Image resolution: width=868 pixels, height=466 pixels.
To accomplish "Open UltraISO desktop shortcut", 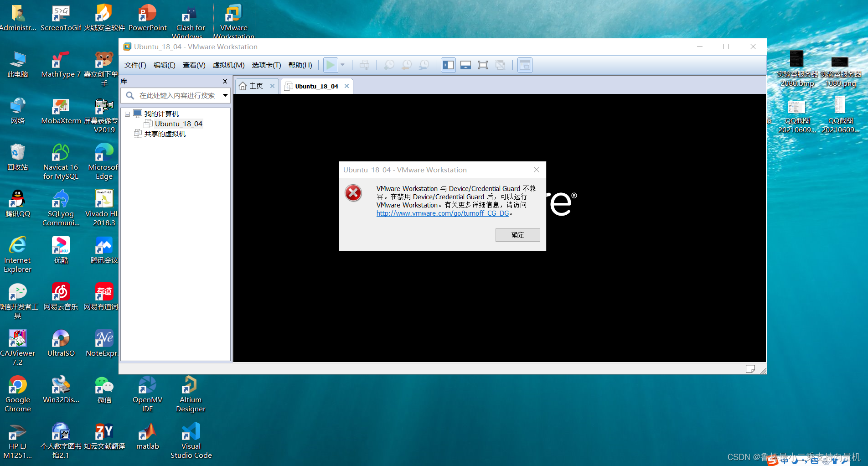I will click(x=61, y=344).
